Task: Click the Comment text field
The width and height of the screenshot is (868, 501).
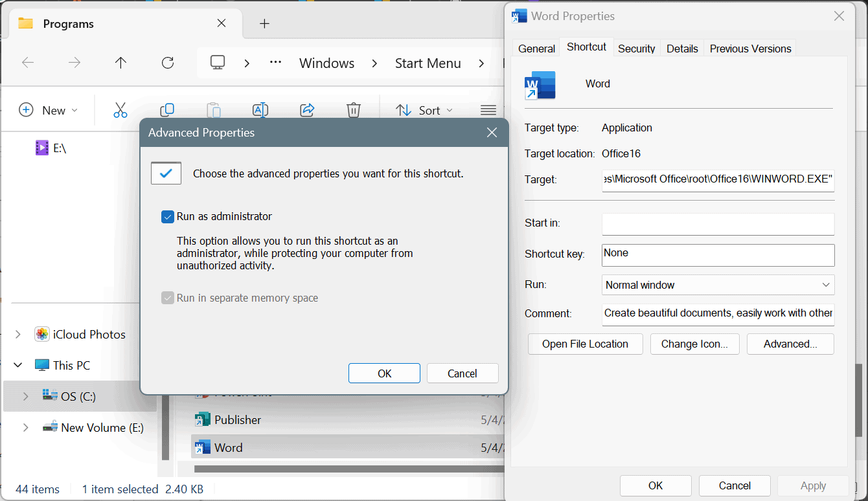Action: pos(718,313)
